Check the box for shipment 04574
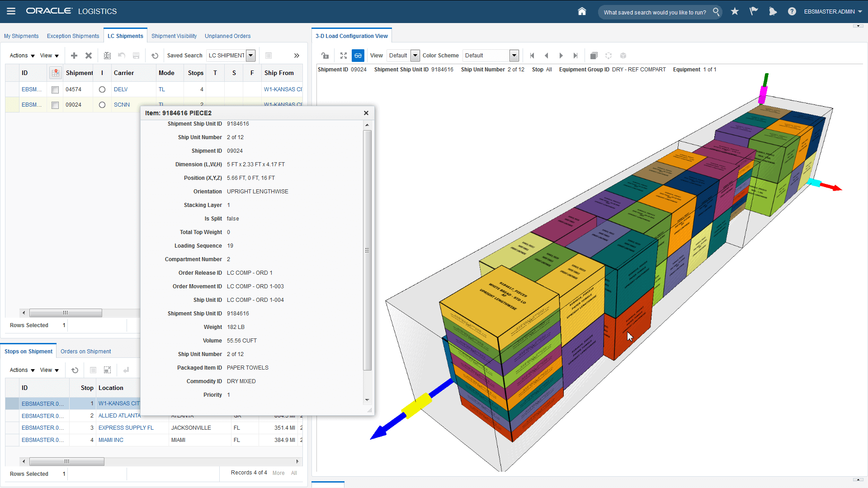The height and width of the screenshot is (488, 868). [55, 90]
